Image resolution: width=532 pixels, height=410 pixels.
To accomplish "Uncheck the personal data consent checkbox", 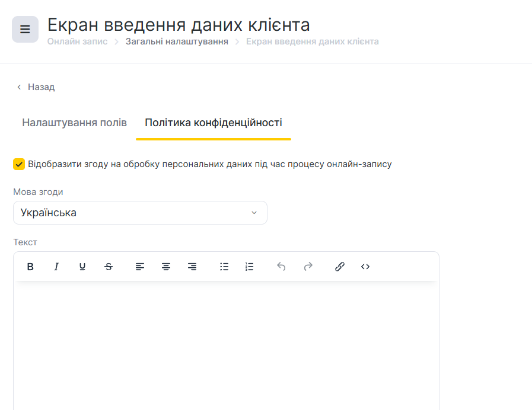I will point(19,164).
